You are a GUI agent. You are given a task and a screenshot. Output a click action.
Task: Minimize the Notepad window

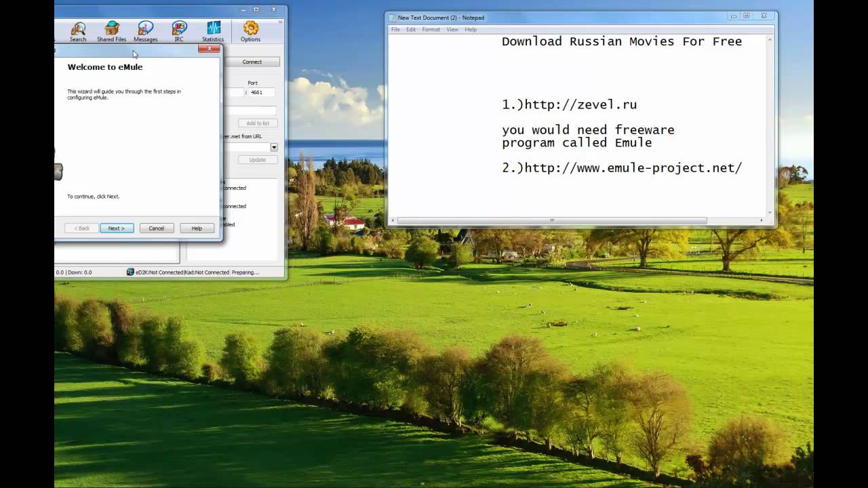point(734,16)
